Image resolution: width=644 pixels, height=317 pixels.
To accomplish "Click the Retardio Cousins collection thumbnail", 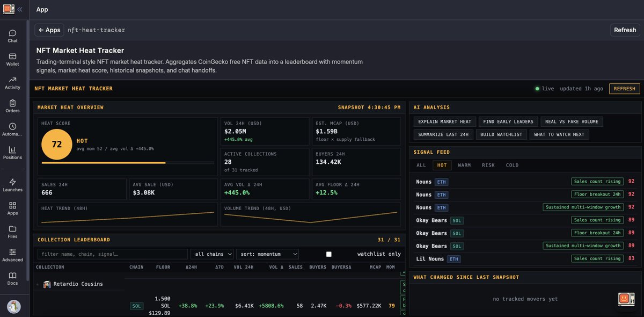I will 47,284.
